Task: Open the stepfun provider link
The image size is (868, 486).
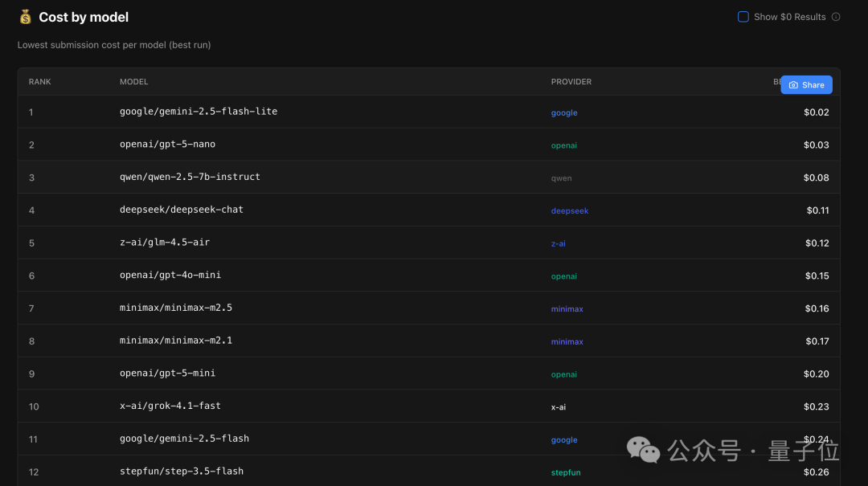Action: [x=566, y=472]
